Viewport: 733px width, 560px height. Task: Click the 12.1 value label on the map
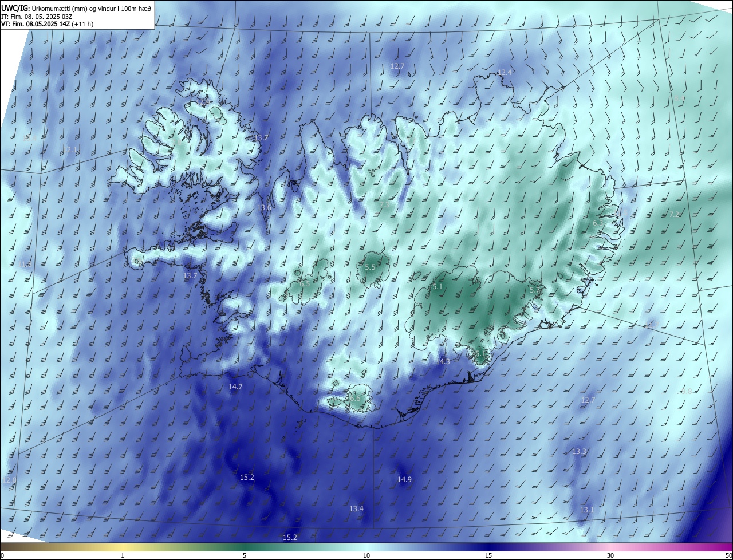(69, 149)
